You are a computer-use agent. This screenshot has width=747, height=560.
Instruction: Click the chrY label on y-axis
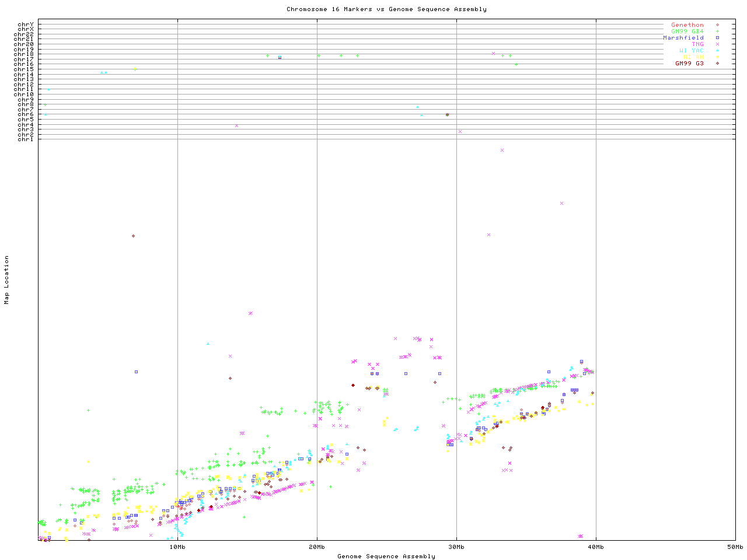[x=26, y=24]
